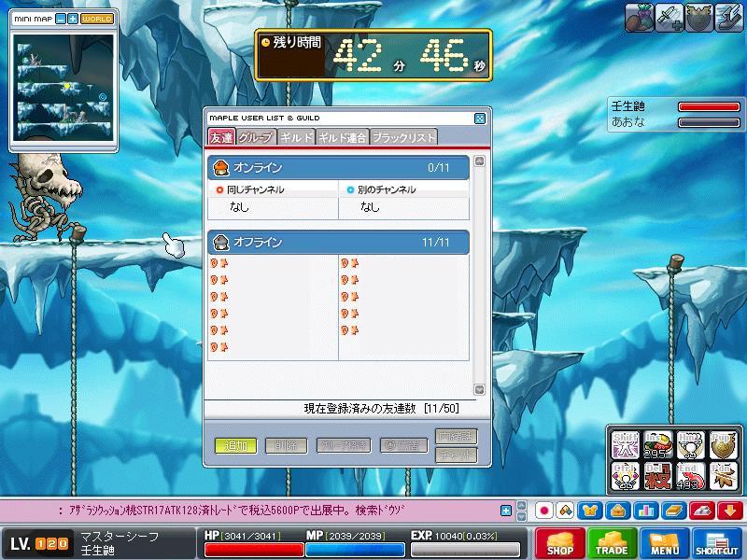
Task: Click the 追加 add friend button
Action: 236,446
